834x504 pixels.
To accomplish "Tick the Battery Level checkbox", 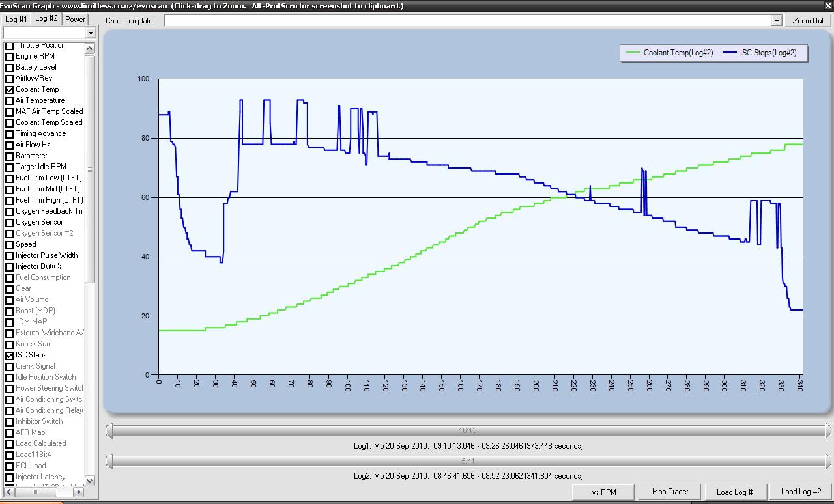I will (10, 68).
